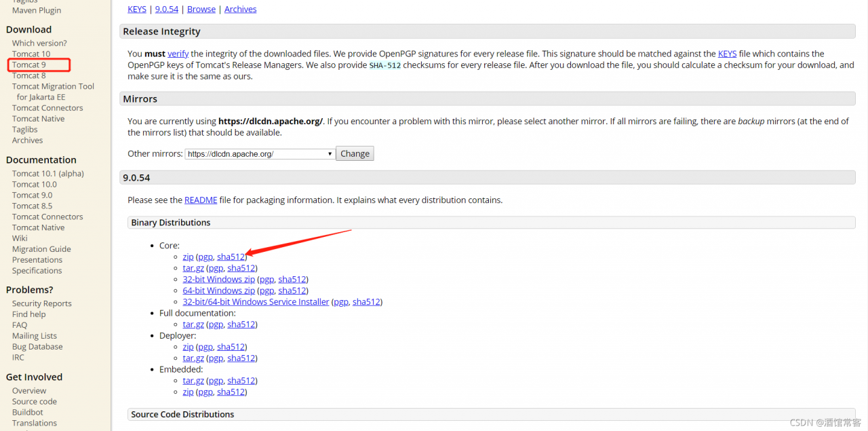868x431 pixels.
Task: Open the Other mirrors dropdown
Action: coord(260,154)
